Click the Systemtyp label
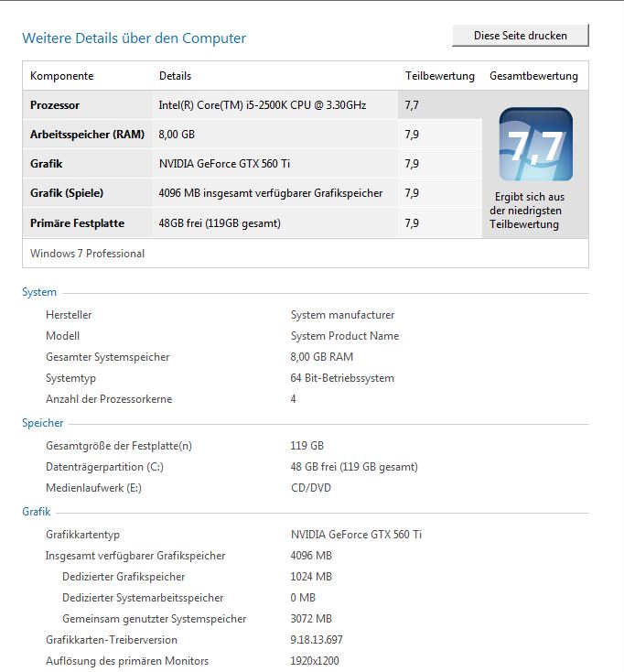Viewport: 624px width, 672px height. coord(70,378)
